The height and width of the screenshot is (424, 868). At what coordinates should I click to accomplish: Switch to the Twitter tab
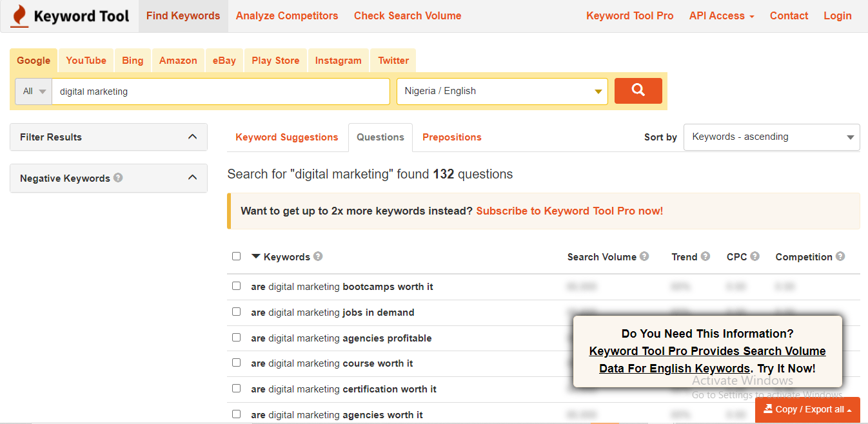[x=393, y=61]
